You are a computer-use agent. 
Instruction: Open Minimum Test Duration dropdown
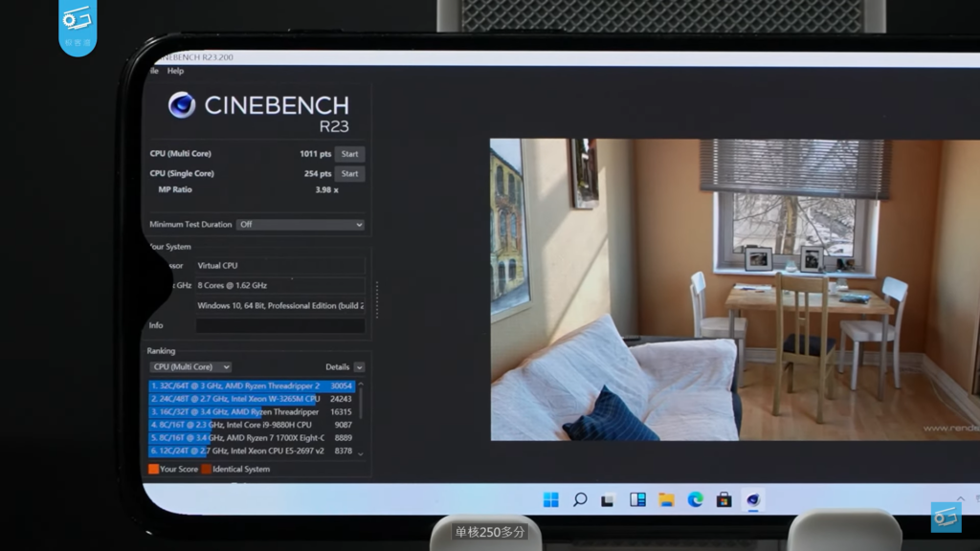tap(300, 224)
